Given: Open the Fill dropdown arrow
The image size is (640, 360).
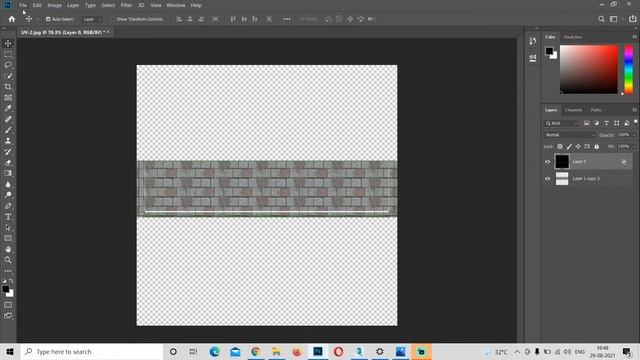Looking at the screenshot, I should coord(633,147).
